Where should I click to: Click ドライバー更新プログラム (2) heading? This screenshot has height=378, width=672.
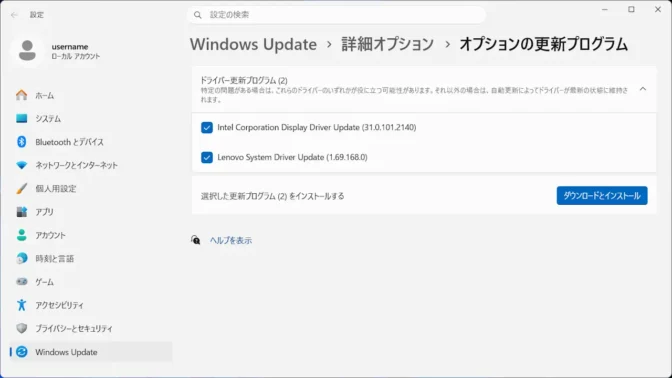coord(244,80)
